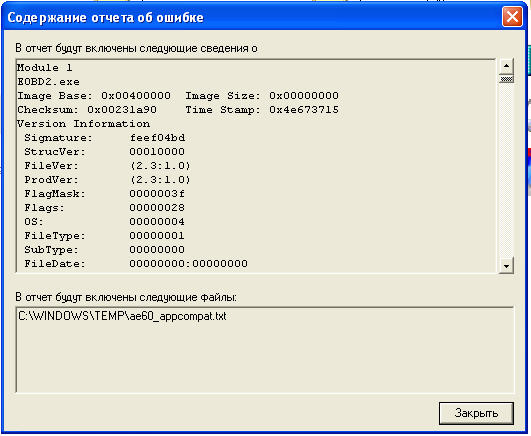Select the SubType value 00000000
This screenshot has height=436, width=531.
157,250
